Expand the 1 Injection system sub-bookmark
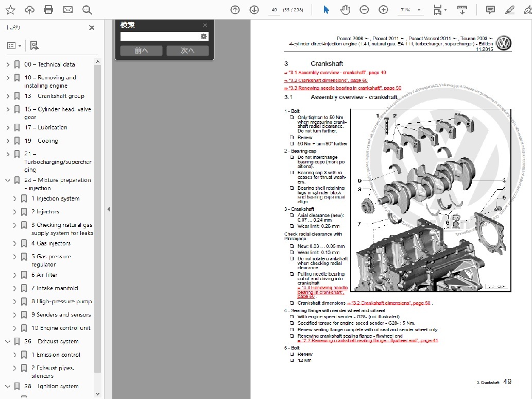 [14, 198]
